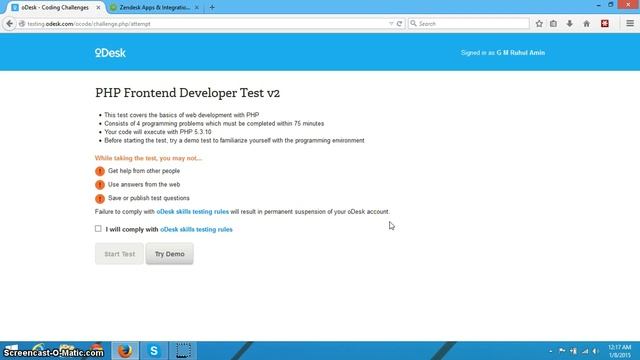This screenshot has height=360, width=640.
Task: Open the volume speaker tray icon
Action: pyautogui.click(x=596, y=351)
